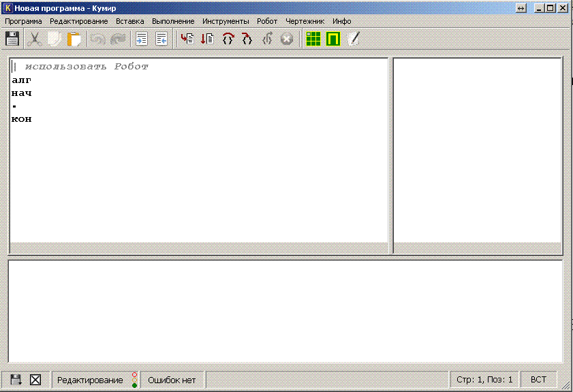Save the program with the floppy icon
This screenshot has height=392, width=573.
12,39
